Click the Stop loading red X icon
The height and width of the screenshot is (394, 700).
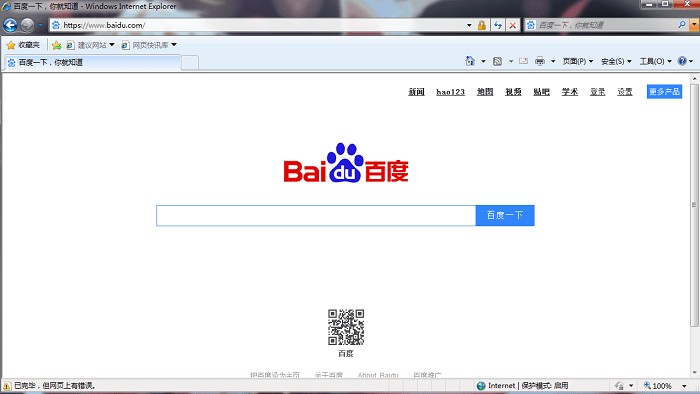[512, 25]
